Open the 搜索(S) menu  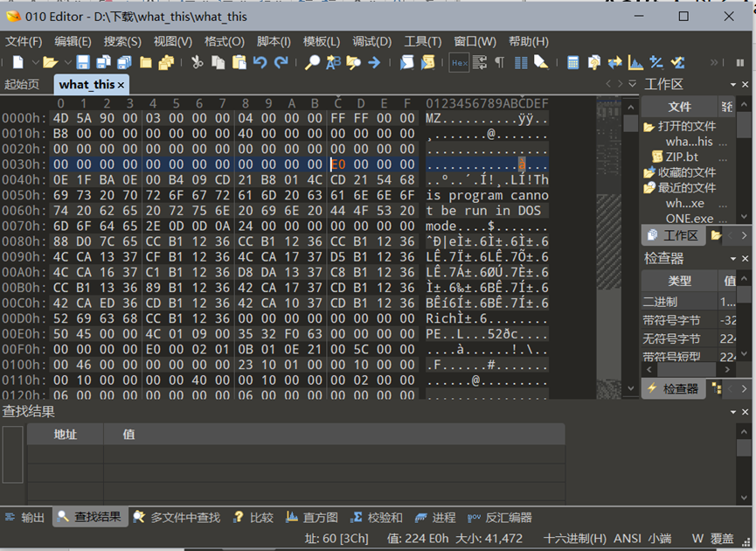(122, 41)
